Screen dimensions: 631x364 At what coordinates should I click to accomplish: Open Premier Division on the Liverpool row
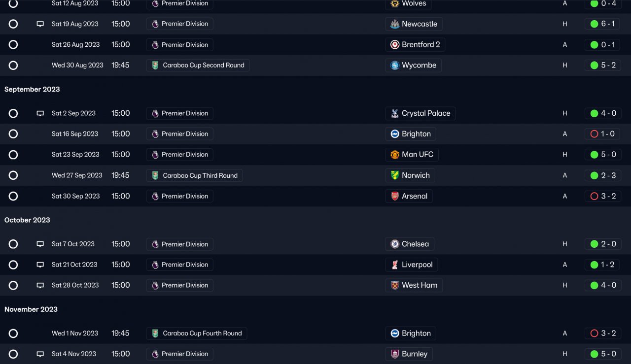coord(184,265)
